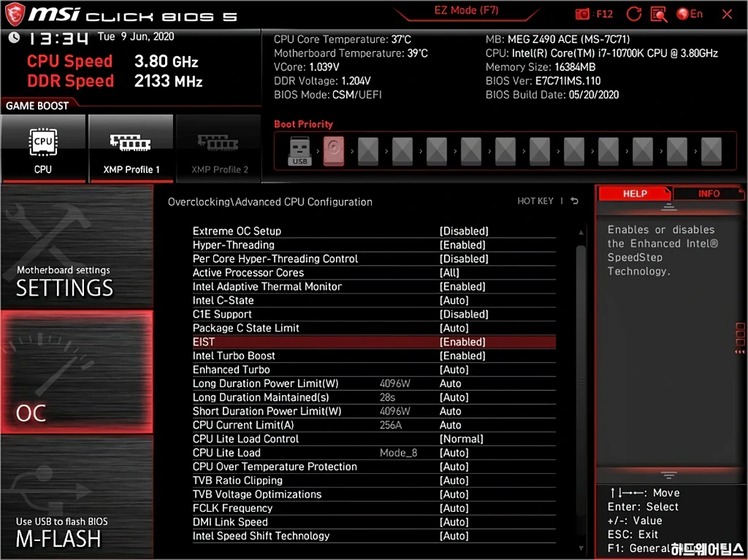Open the OC section
748x560 pixels.
pos(77,372)
